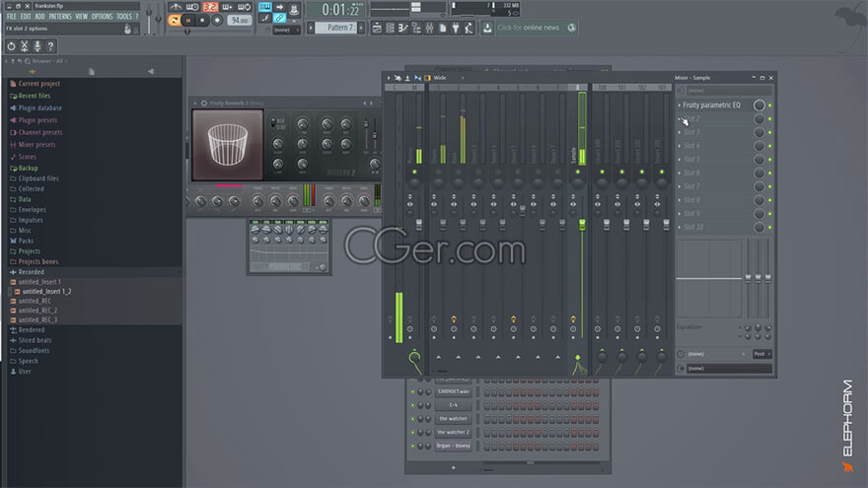The image size is (868, 488).
Task: Click the record transport button
Action: click(217, 20)
